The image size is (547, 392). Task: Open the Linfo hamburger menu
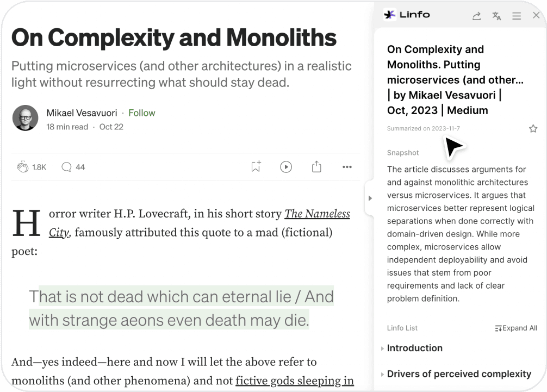pos(517,16)
